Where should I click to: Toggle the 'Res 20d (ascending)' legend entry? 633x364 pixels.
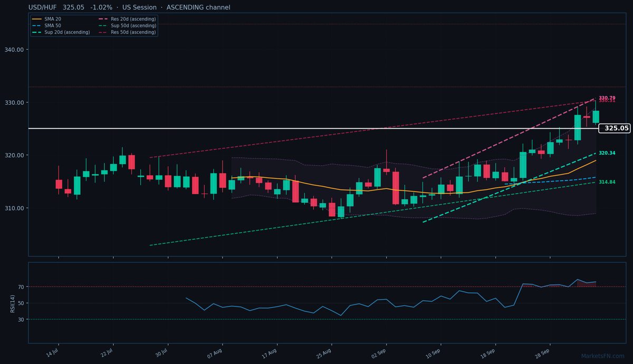pos(127,19)
